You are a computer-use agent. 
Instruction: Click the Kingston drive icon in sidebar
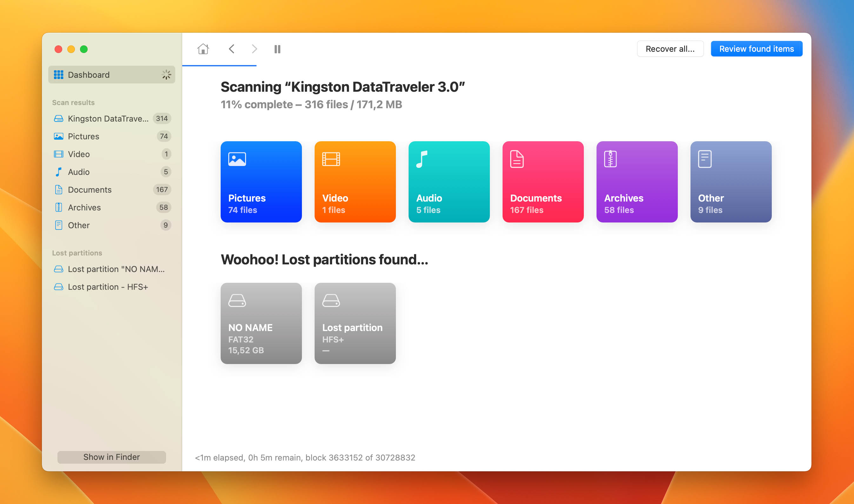coord(58,118)
